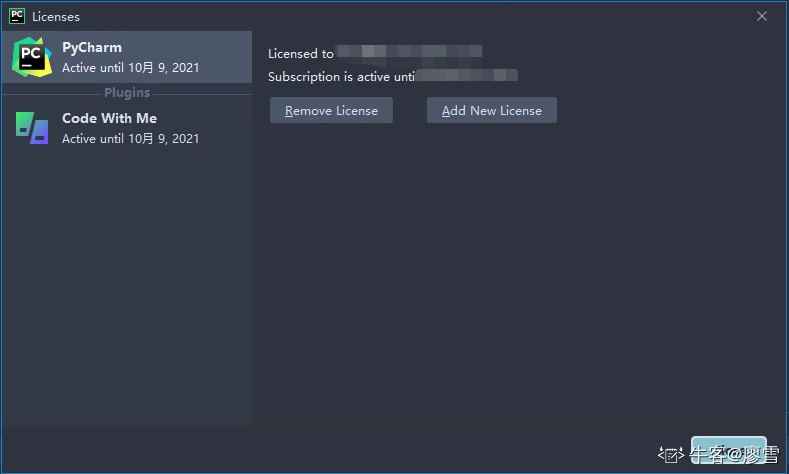The height and width of the screenshot is (474, 789).
Task: Click the "Licensed to" label
Action: tap(301, 54)
